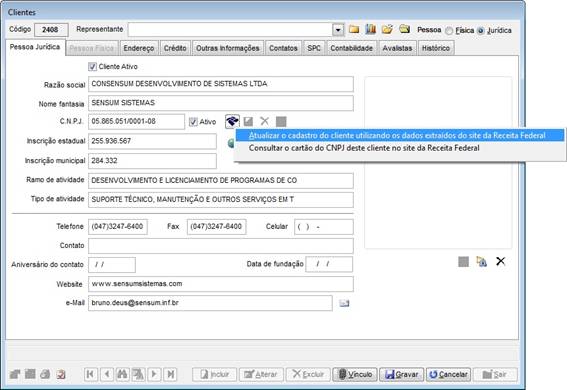Click the Gravar button

(401, 374)
